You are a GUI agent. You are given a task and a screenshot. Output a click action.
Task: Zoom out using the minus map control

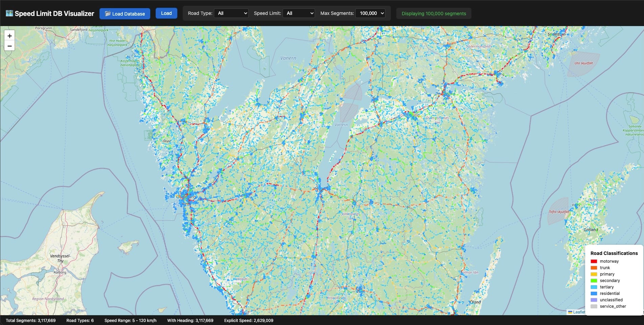coord(9,46)
